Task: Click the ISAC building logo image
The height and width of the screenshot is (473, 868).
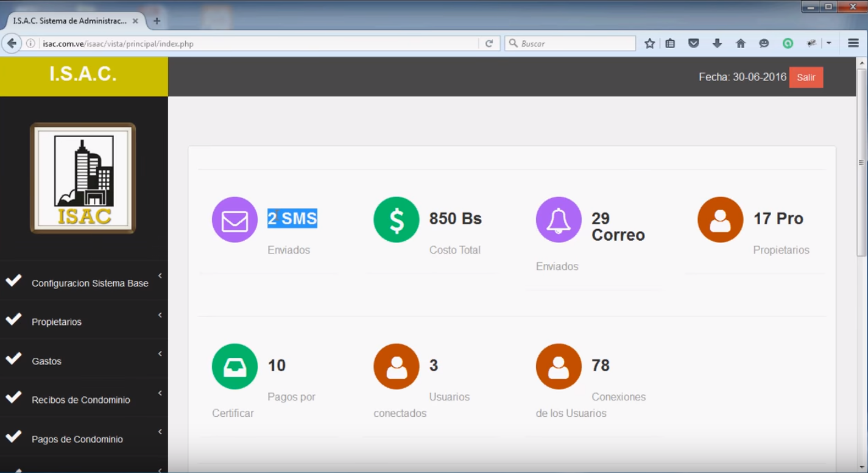Action: [x=83, y=178]
